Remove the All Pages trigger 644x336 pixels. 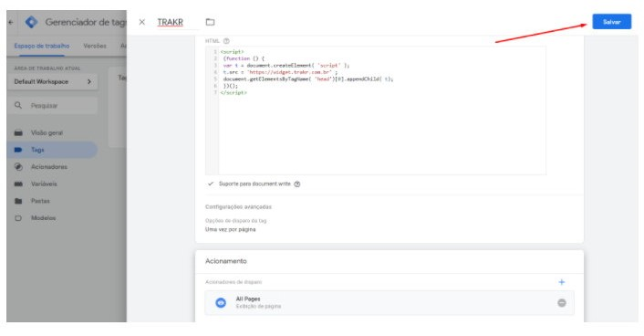(x=561, y=303)
